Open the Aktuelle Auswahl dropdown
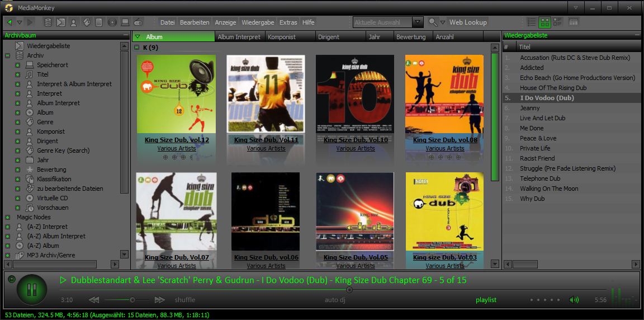 (418, 22)
